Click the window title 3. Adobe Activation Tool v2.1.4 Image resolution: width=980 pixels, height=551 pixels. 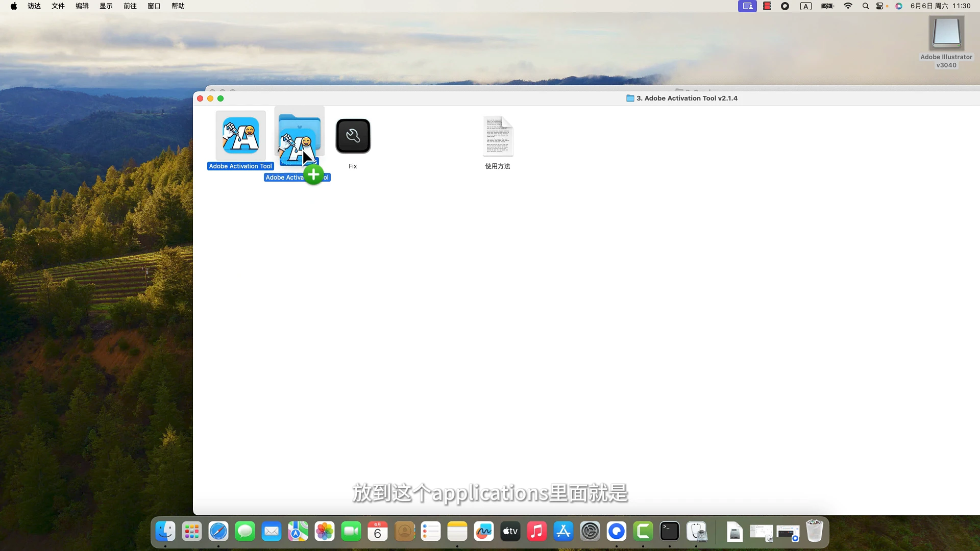[687, 98]
